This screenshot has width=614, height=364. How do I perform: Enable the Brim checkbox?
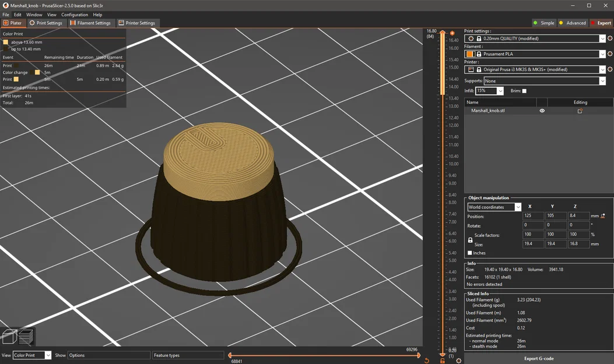tap(524, 91)
